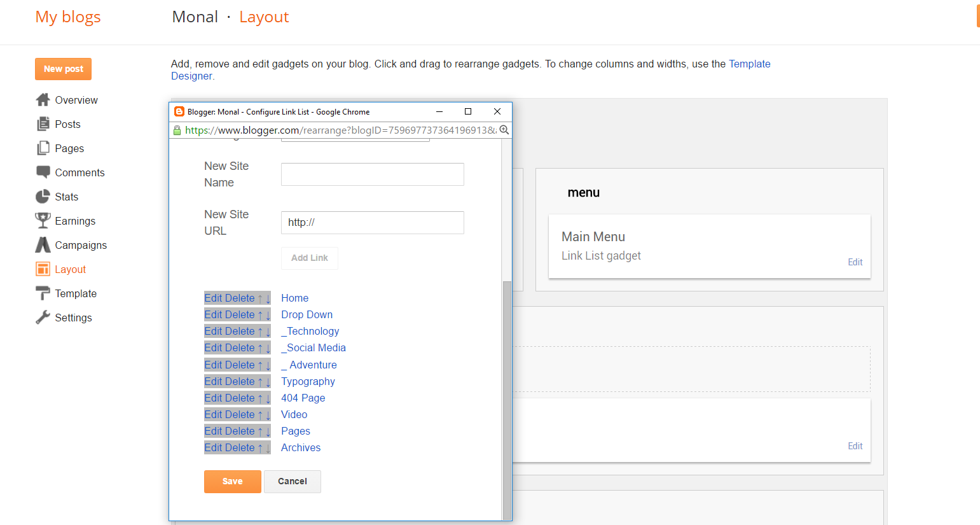Screen dimensions: 980x525
Task: Edit the lower gadget in background layout
Action: tap(855, 446)
